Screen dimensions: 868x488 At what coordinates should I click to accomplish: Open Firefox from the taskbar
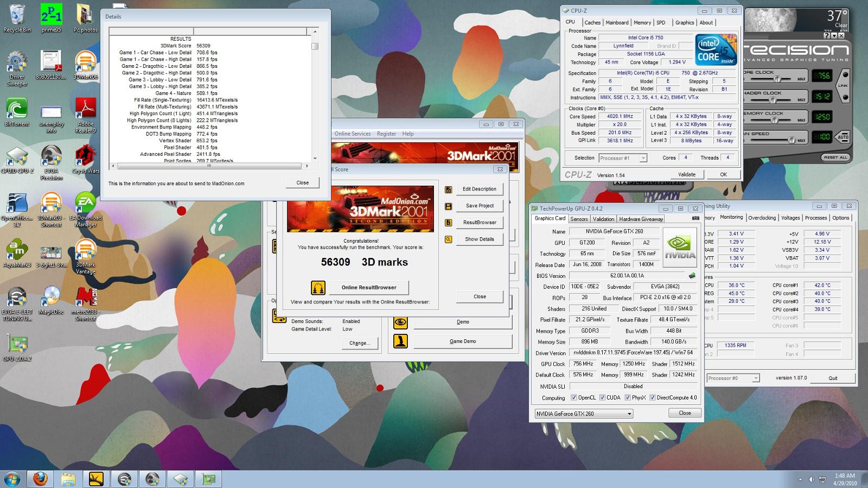pyautogui.click(x=40, y=479)
